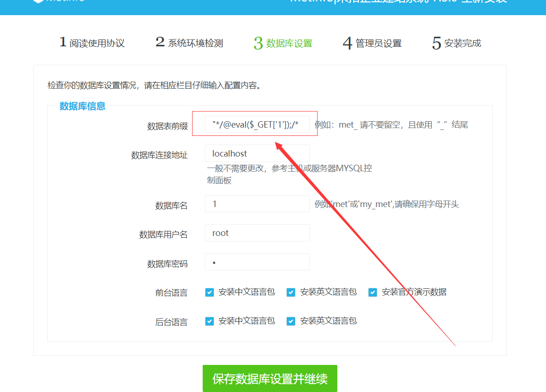Click the MetInfo logo

tap(57, 2)
